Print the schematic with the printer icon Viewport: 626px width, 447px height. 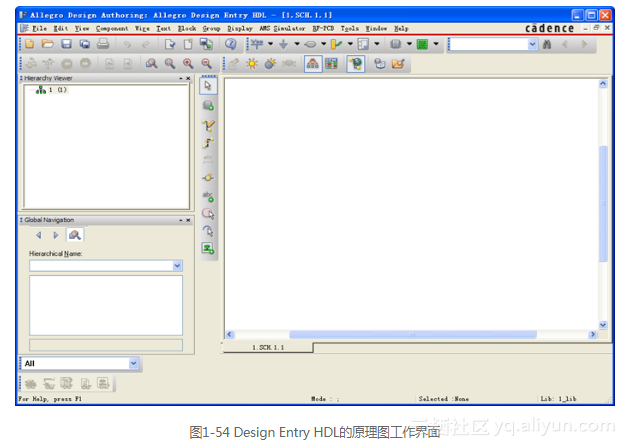pos(103,44)
